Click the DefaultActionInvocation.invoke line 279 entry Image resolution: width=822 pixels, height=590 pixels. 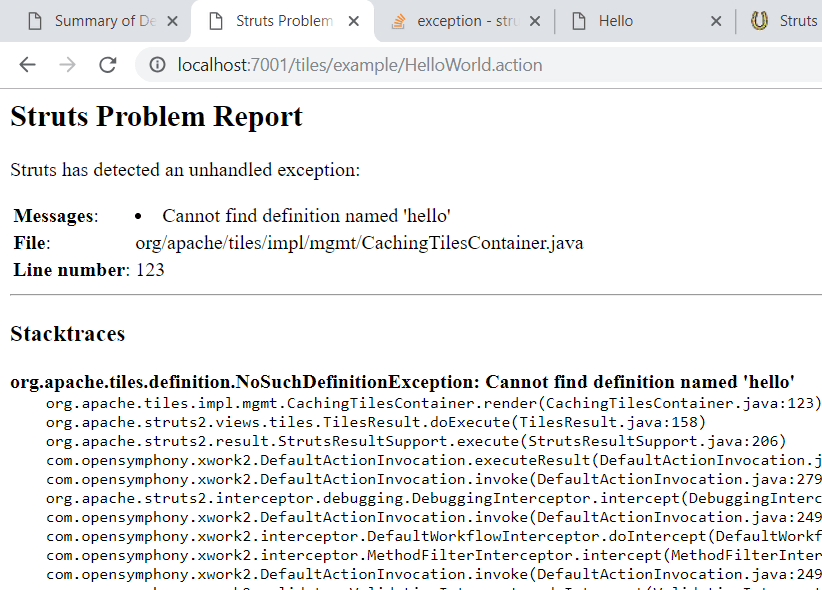(x=434, y=479)
